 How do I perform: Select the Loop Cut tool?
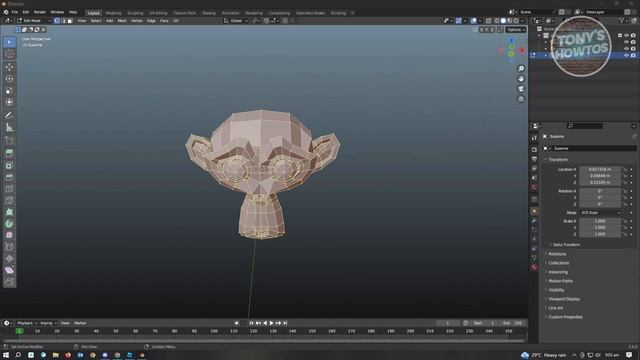tap(9, 189)
